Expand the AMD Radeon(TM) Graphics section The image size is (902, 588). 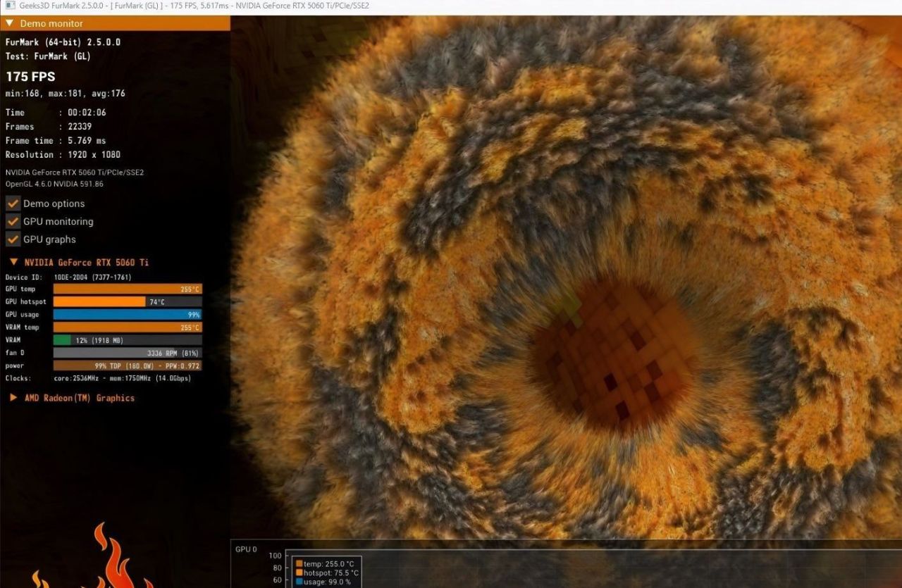pos(13,398)
